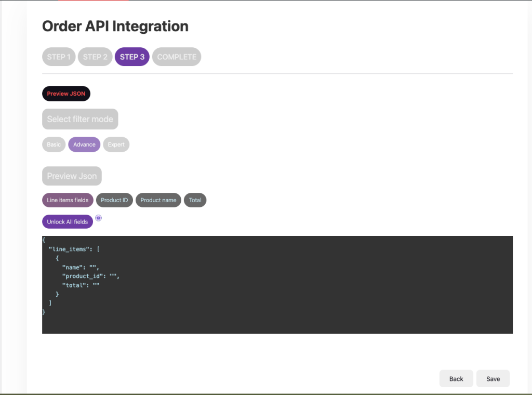The height and width of the screenshot is (395, 532).
Task: Select the active STEP 3 tab
Action: tap(132, 57)
